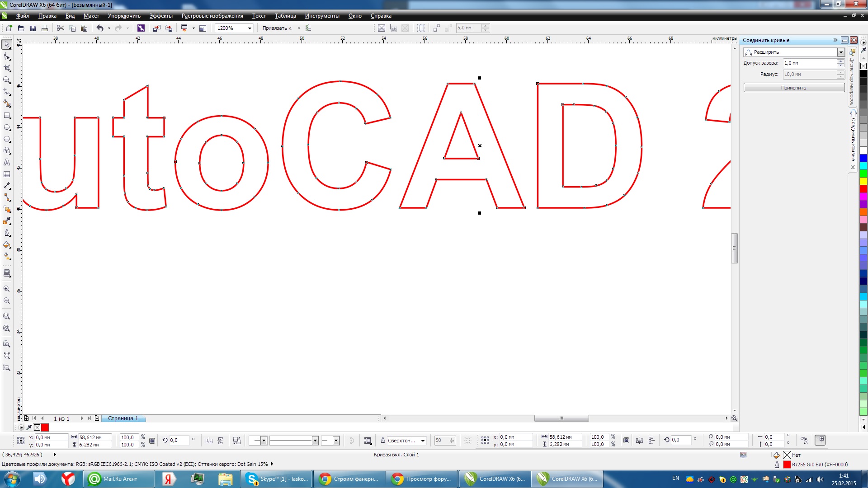Toggle the lock ratio button beside scale
The image size is (868, 488).
152,441
